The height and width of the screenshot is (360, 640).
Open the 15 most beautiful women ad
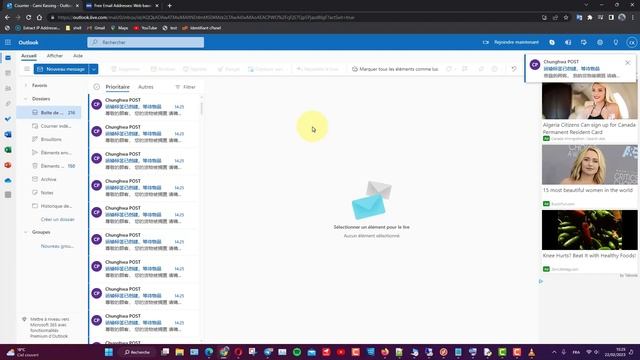(x=589, y=176)
